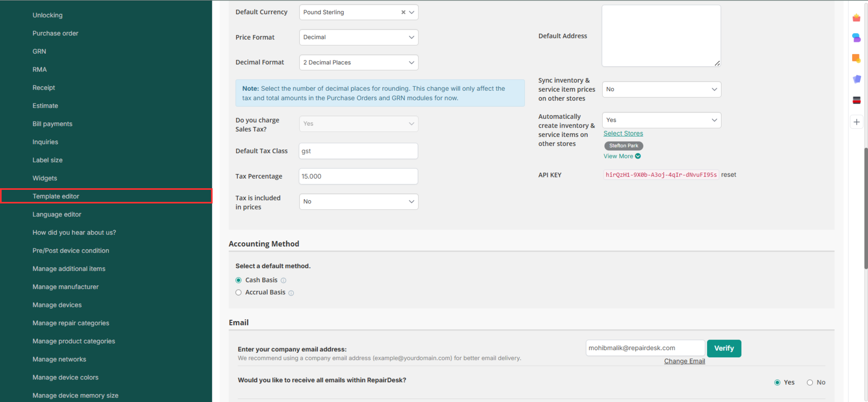Open Pre/Post device condition settings
This screenshot has width=868, height=402.
pyautogui.click(x=71, y=250)
